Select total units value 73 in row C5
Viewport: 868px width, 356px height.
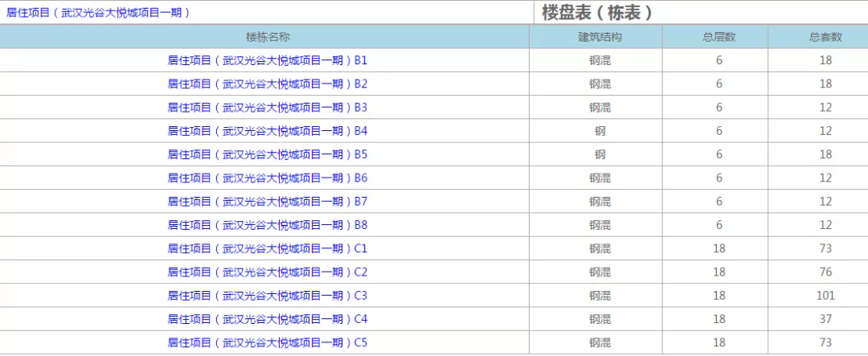[825, 342]
